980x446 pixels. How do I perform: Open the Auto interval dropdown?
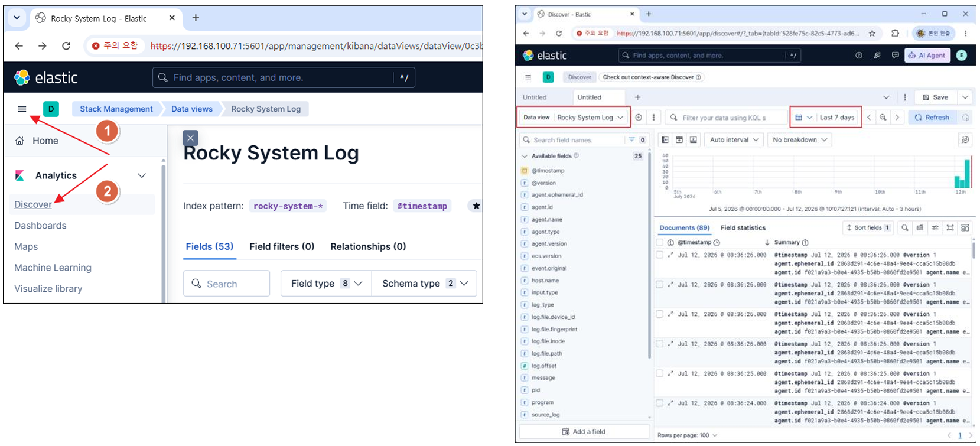point(734,140)
